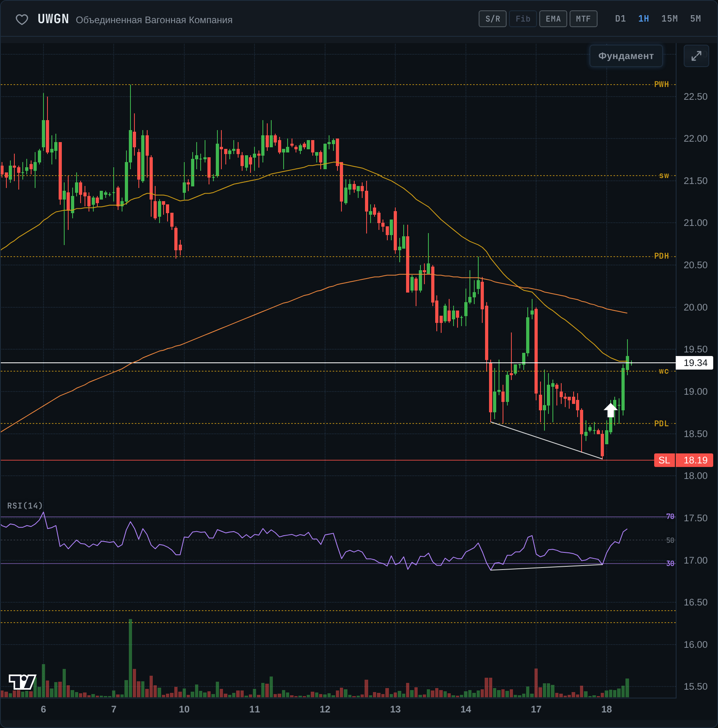The width and height of the screenshot is (718, 728).
Task: Click RSI oversold level 30 label
Action: [670, 563]
